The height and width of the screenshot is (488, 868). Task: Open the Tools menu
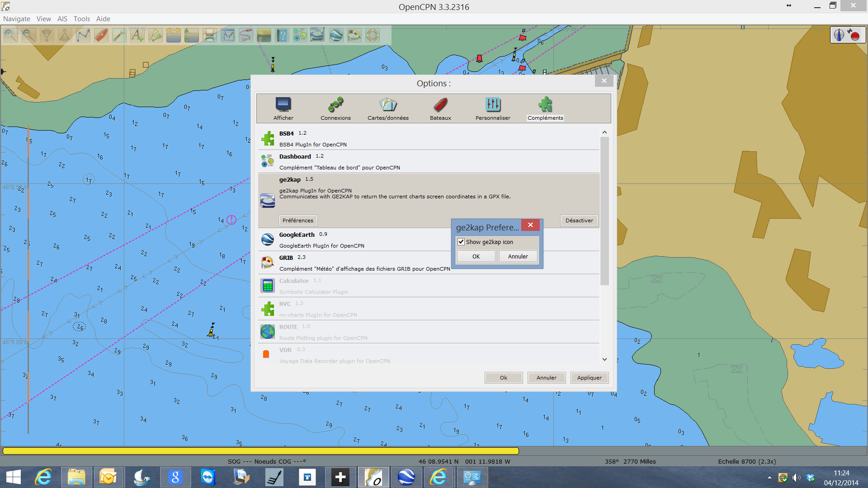82,19
